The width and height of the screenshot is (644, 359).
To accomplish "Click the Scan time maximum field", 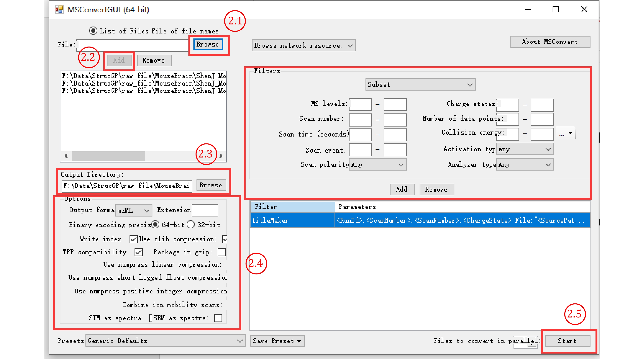I will click(x=395, y=135).
